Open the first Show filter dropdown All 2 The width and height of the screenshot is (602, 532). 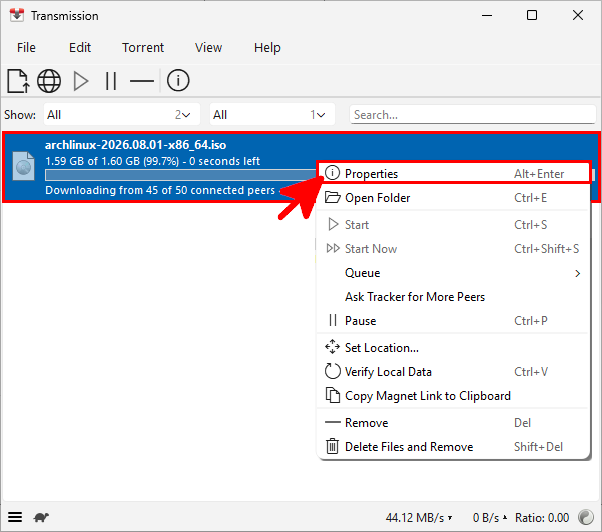click(122, 114)
